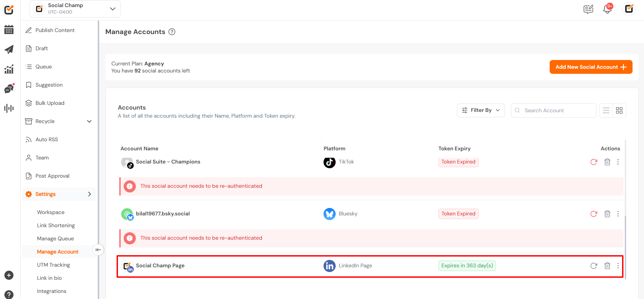Image resolution: width=644 pixels, height=299 pixels.
Task: Click the bilal19677.bsky.social account name
Action: coord(163,214)
